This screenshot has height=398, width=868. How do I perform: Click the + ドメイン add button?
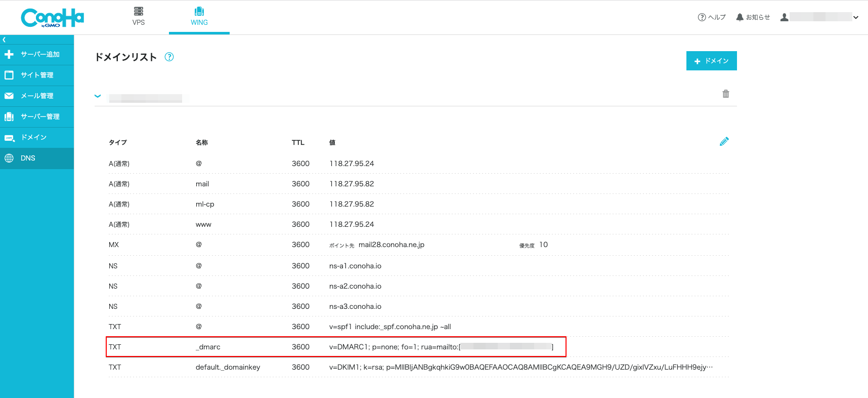tap(711, 61)
